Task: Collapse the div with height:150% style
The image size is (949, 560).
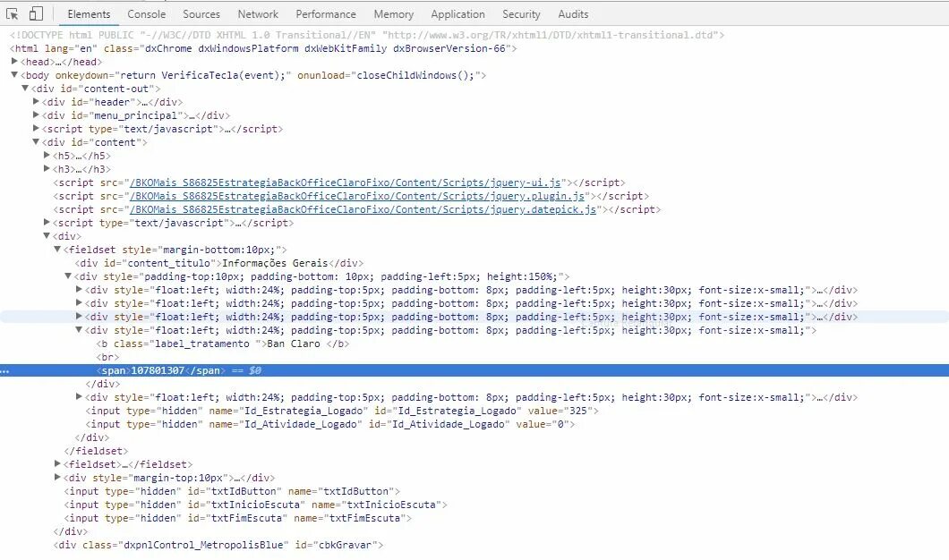Action: point(68,276)
